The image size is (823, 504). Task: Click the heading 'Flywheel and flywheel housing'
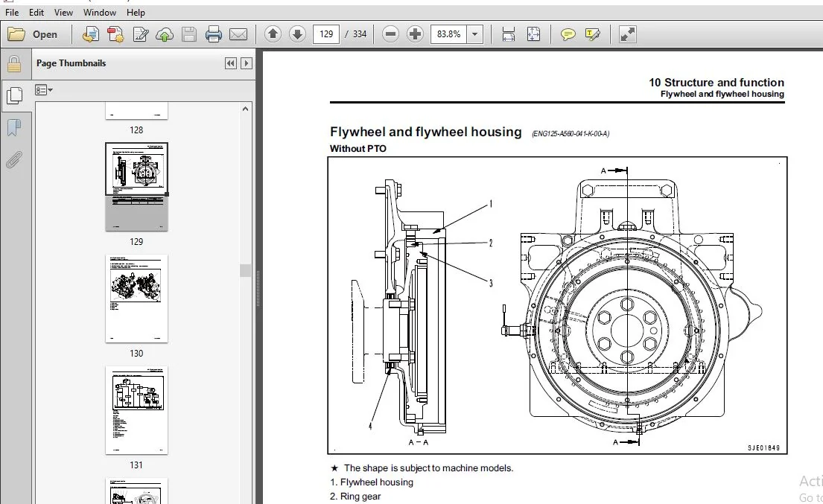(x=426, y=132)
